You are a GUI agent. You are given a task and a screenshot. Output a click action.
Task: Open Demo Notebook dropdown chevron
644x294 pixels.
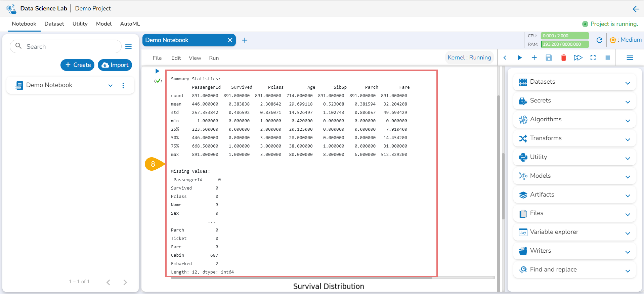pyautogui.click(x=111, y=85)
